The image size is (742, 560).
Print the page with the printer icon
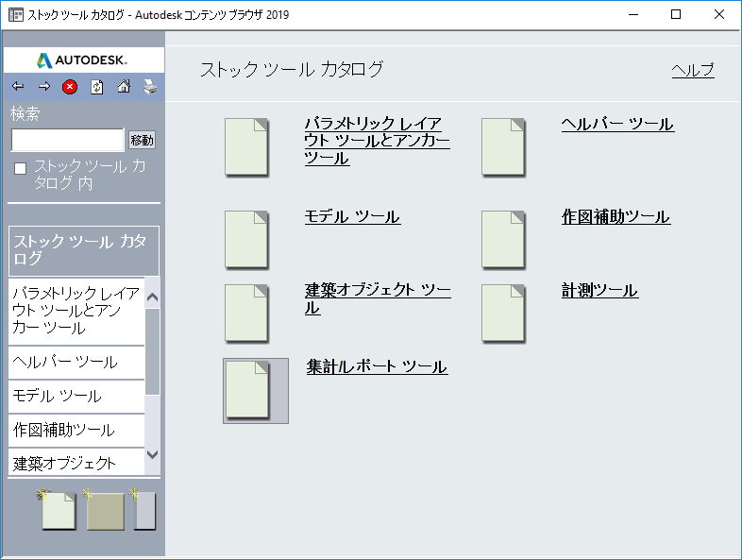pos(150,87)
